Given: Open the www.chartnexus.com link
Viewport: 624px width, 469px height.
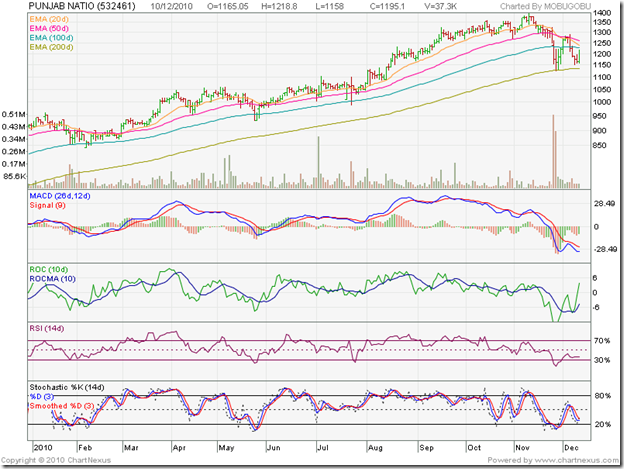Looking at the screenshot, I should [x=577, y=460].
